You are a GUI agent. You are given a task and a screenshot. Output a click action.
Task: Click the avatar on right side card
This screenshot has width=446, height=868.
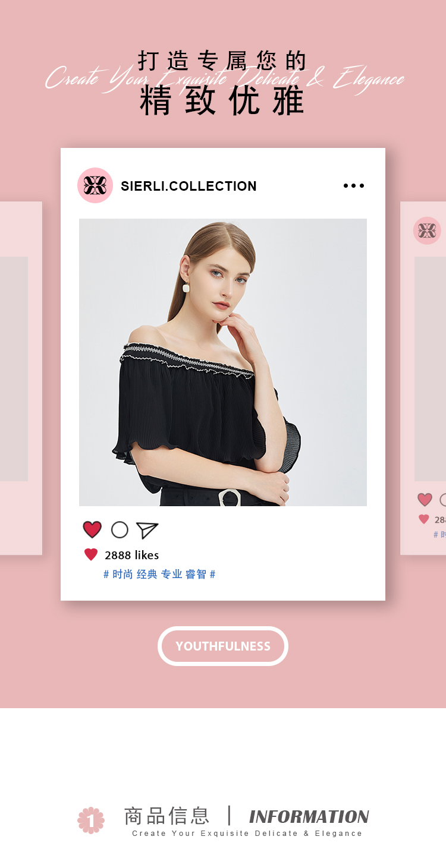[x=427, y=231]
